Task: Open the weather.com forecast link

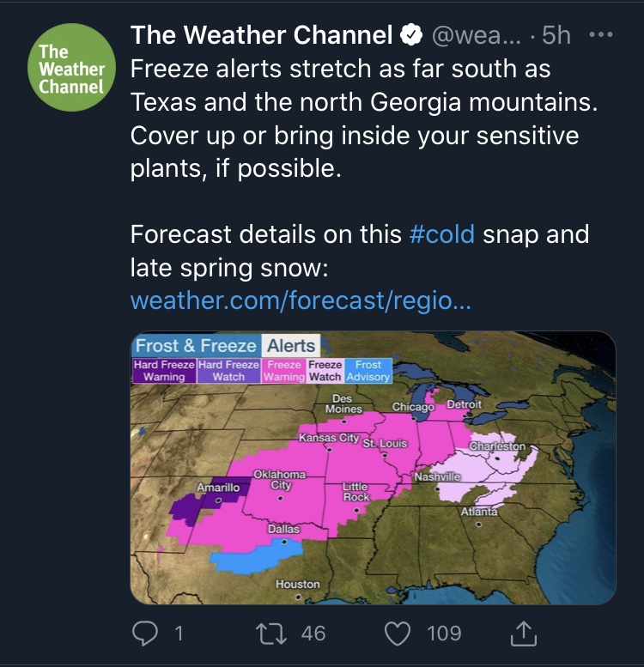Action: click(301, 300)
